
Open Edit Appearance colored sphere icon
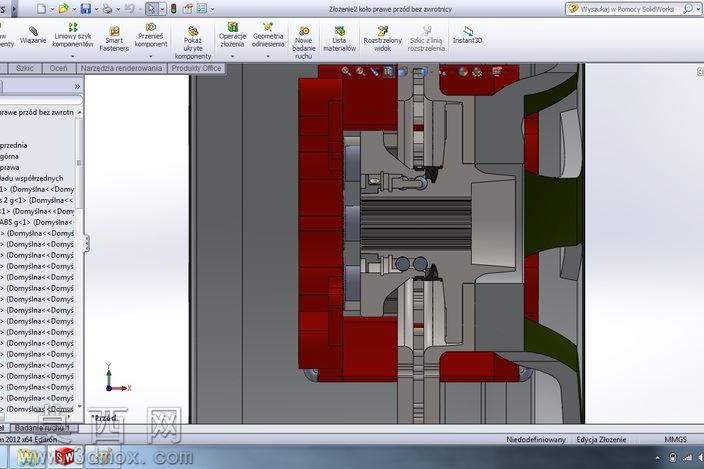pos(462,71)
